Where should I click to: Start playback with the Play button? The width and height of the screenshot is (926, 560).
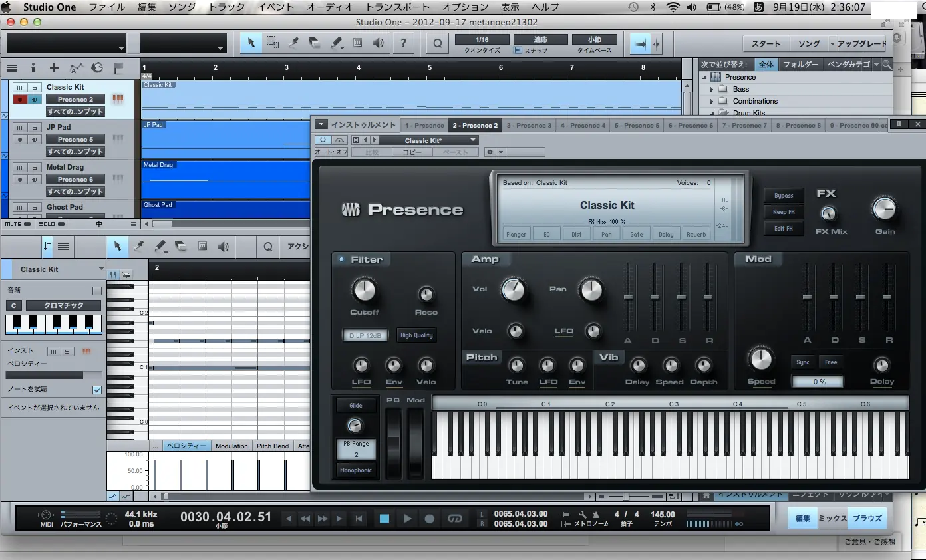click(x=407, y=519)
